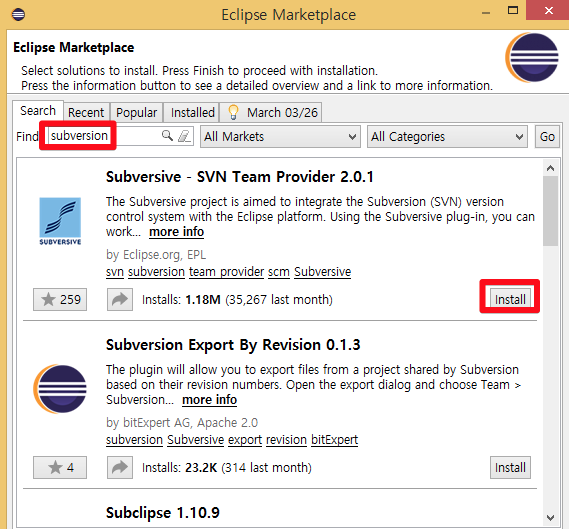Switch to the Installed tab

pos(193,112)
